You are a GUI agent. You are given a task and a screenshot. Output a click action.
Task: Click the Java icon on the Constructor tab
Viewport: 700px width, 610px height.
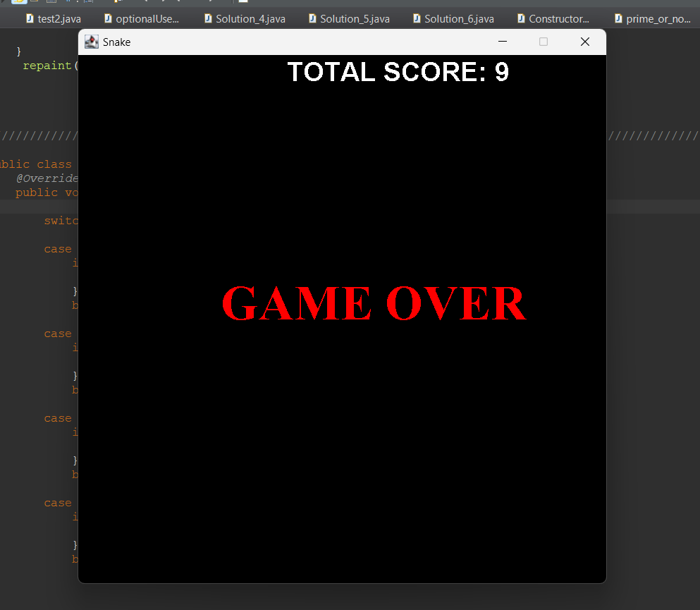pos(522,19)
